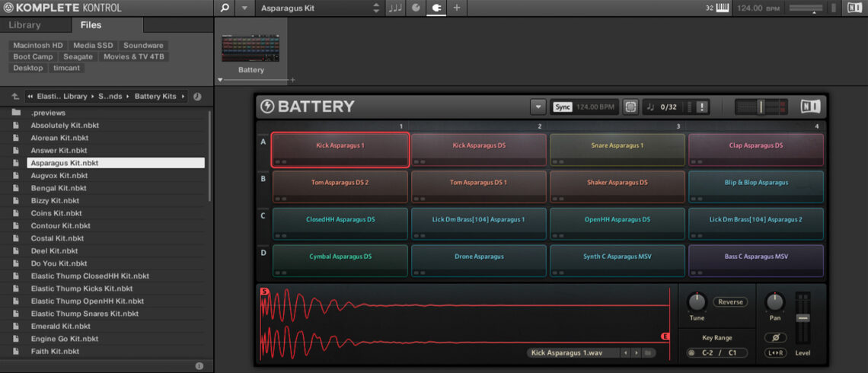
Task: Click the info icon below the file list
Action: coord(199,366)
